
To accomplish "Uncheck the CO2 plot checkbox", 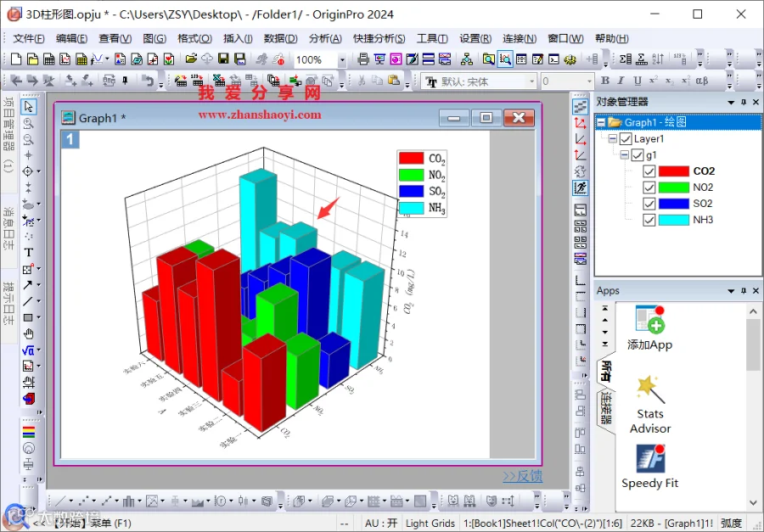I will [649, 171].
